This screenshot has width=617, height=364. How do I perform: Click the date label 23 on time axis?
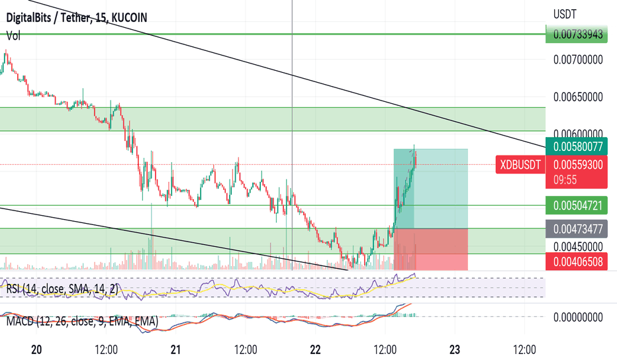455,349
